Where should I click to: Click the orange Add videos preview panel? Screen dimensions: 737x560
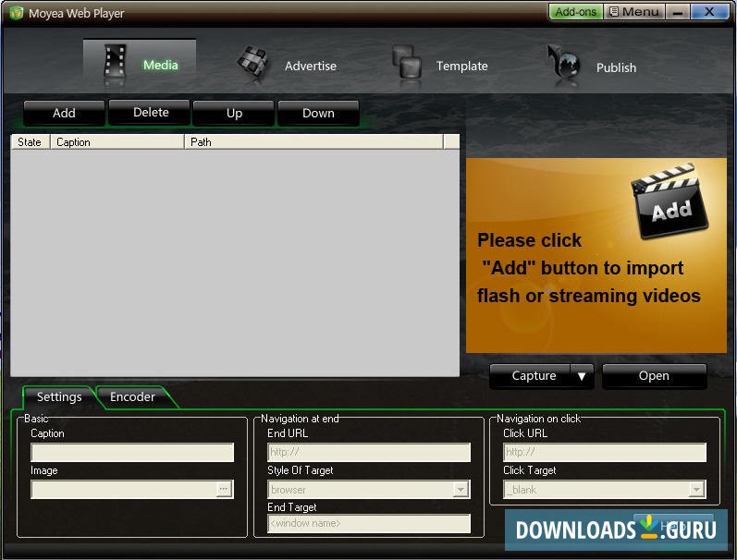click(596, 255)
